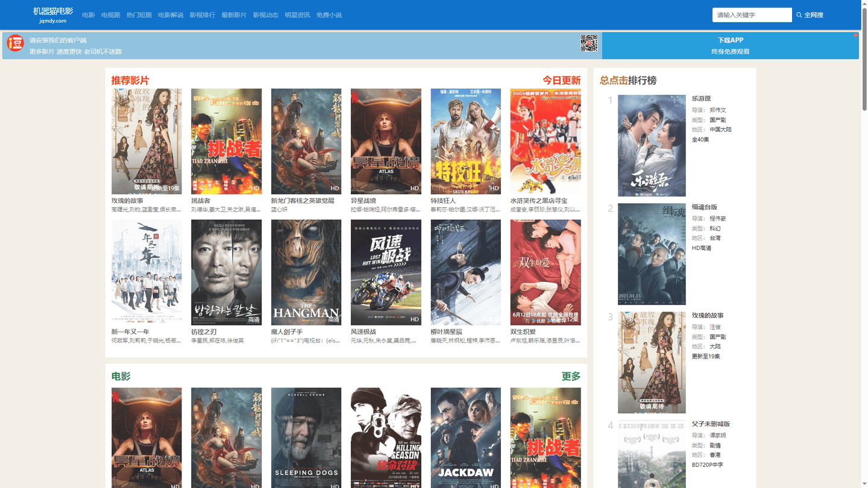The width and height of the screenshot is (868, 488).
Task: Click the 请安装我们的客户端 banner text
Action: [x=58, y=40]
